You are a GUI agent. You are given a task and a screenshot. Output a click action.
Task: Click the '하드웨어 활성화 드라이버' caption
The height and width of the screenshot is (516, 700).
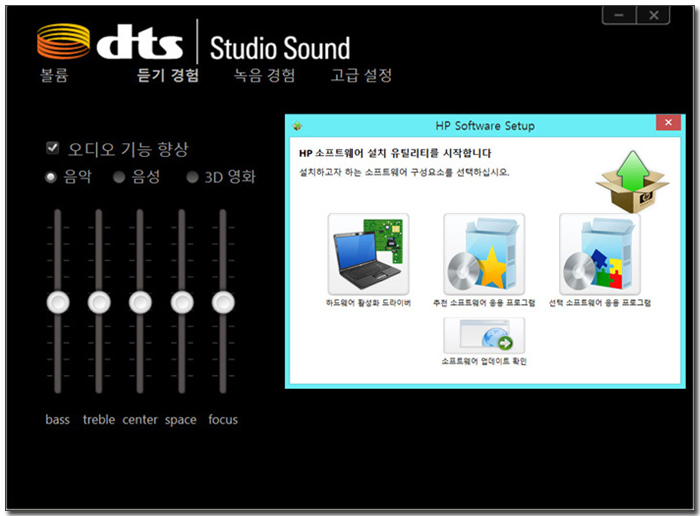(x=368, y=303)
